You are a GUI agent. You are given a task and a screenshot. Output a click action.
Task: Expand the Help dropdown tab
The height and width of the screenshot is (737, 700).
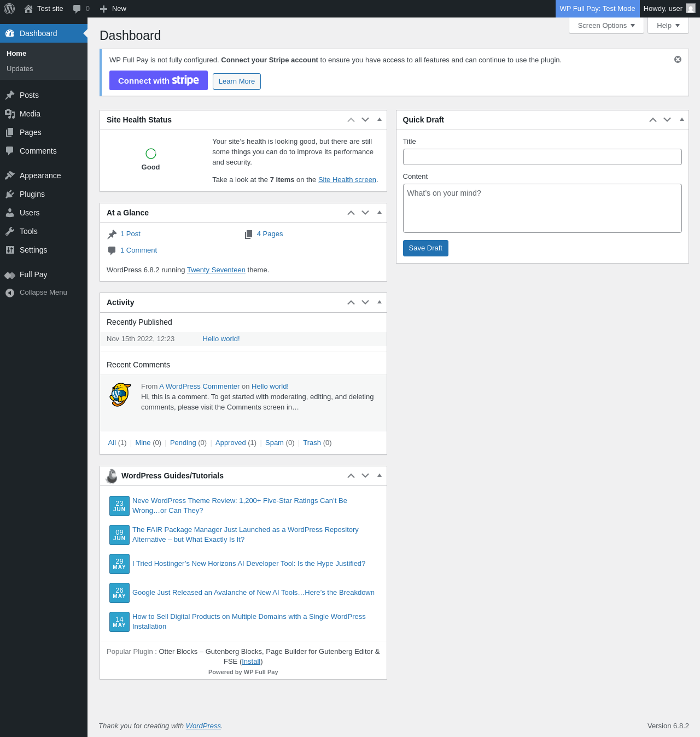click(x=668, y=25)
